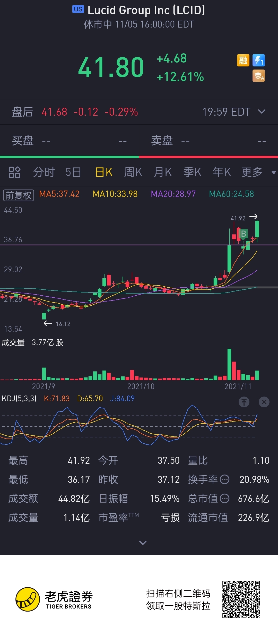Select the 周K weekly tab

pos(133,172)
